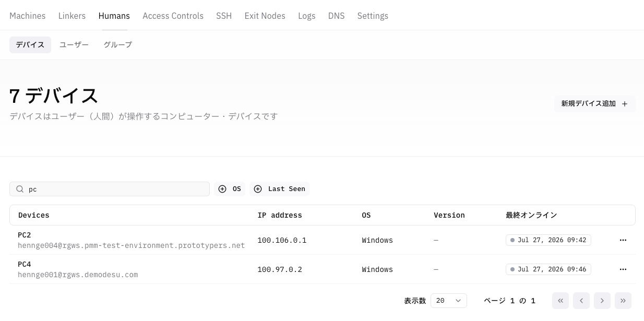Add a Last Seen filter

280,189
